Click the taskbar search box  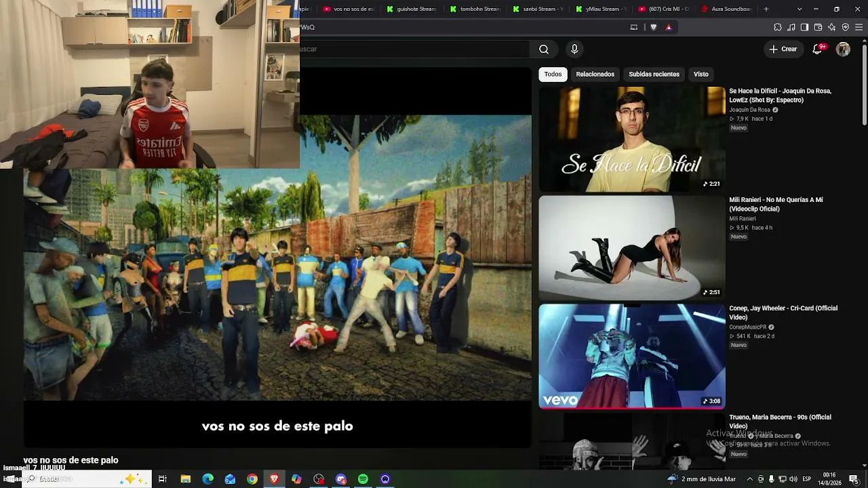[x=87, y=479]
